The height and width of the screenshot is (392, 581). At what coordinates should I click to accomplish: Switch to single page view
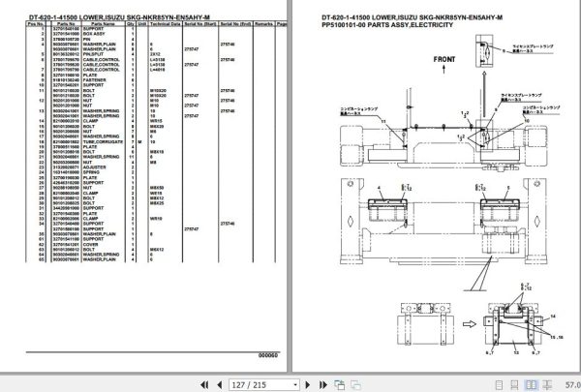(x=499, y=385)
